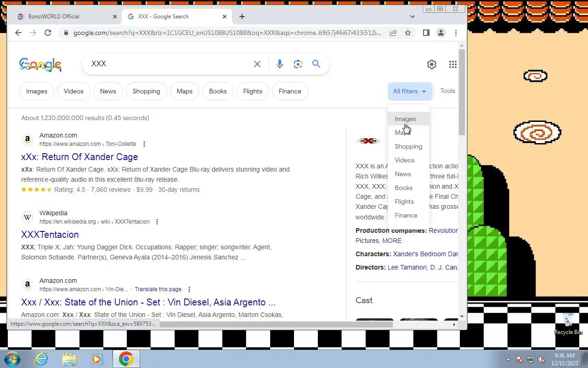Select the Flights filter chip
Screen dimensions: 588x368
click(253, 91)
